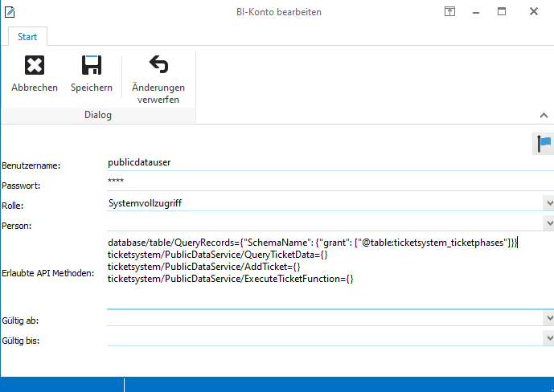554x392 pixels.
Task: Click the Gültig ab input field
Action: pyautogui.click(x=322, y=318)
